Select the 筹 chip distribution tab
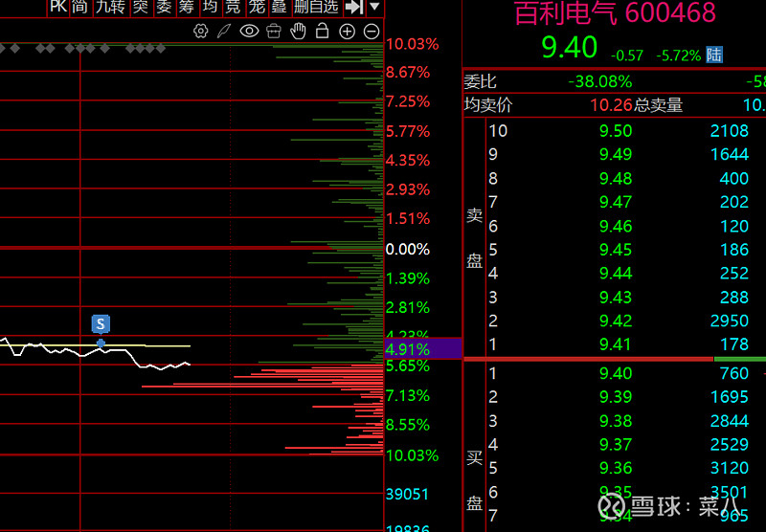 [x=187, y=7]
